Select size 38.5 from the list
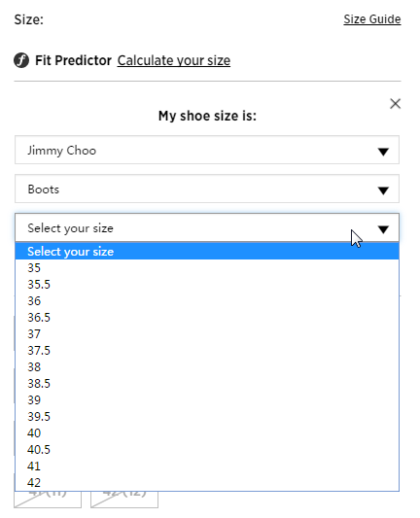The height and width of the screenshot is (518, 420). point(207,384)
